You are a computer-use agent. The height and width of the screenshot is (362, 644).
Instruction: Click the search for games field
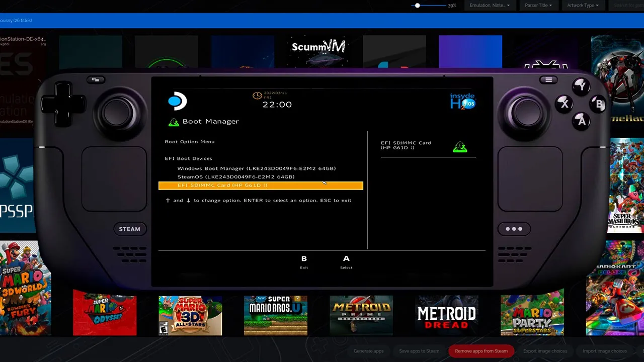tap(626, 6)
